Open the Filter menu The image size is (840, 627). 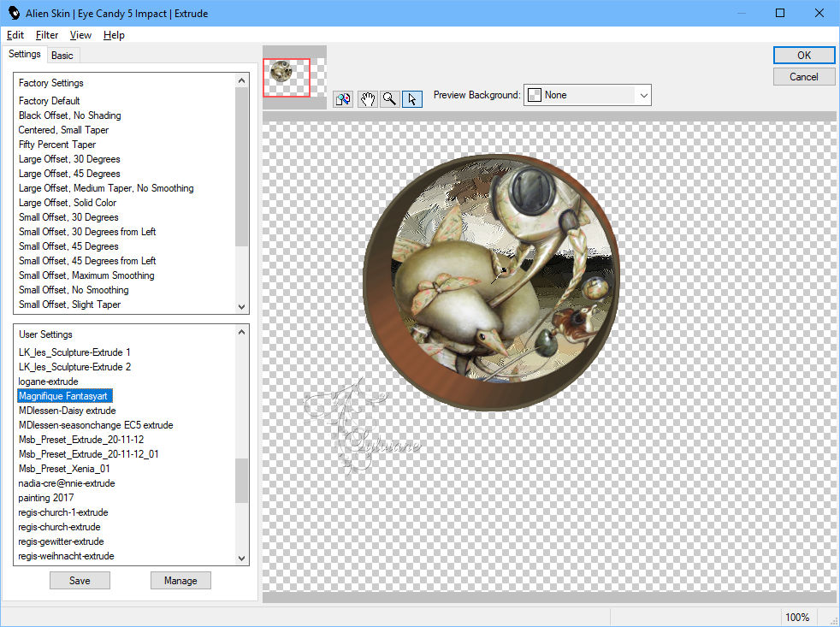46,35
